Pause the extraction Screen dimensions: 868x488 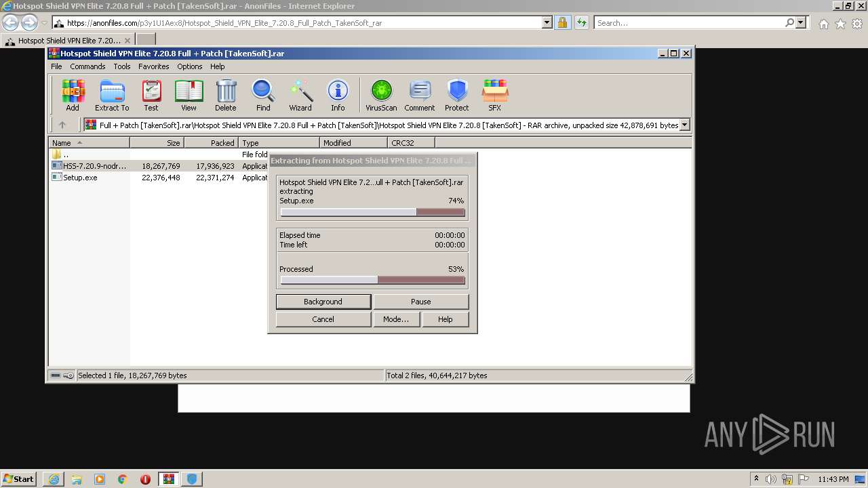pyautogui.click(x=420, y=302)
